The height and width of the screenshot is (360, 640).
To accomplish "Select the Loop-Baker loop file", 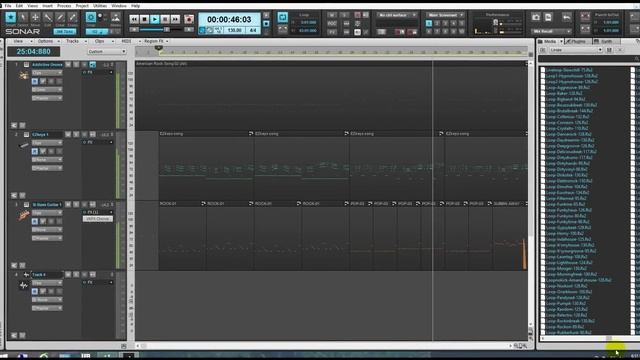I will 563,93.
